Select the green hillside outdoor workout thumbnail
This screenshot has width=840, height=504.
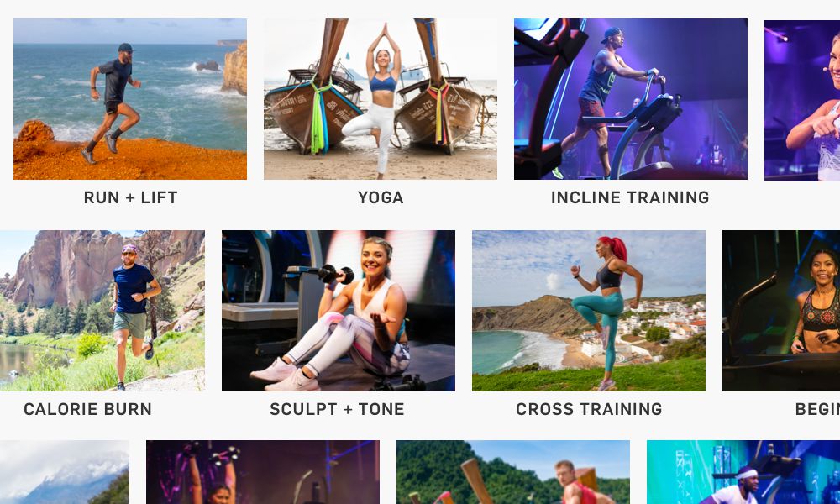click(513, 472)
